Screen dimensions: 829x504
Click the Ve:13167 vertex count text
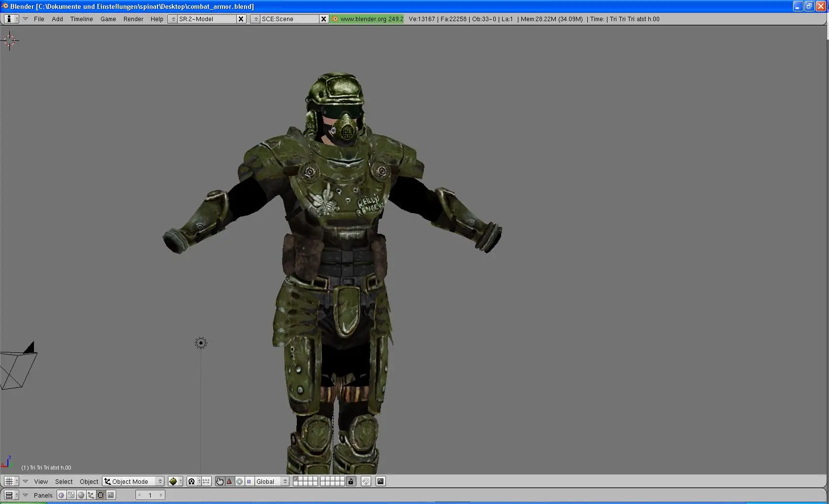(422, 19)
